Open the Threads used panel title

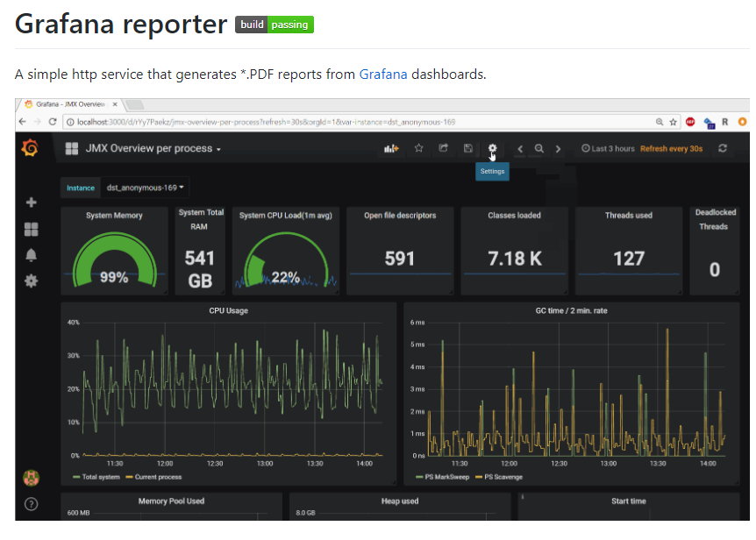629,216
